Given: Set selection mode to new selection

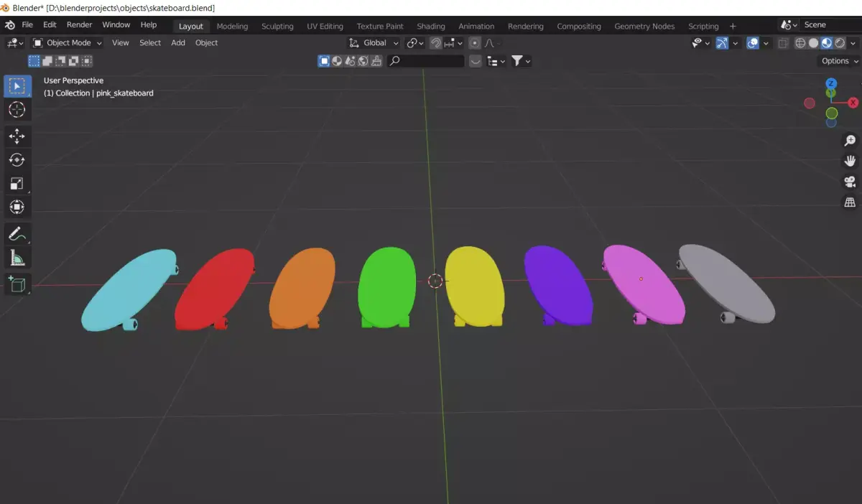Looking at the screenshot, I should [x=34, y=62].
